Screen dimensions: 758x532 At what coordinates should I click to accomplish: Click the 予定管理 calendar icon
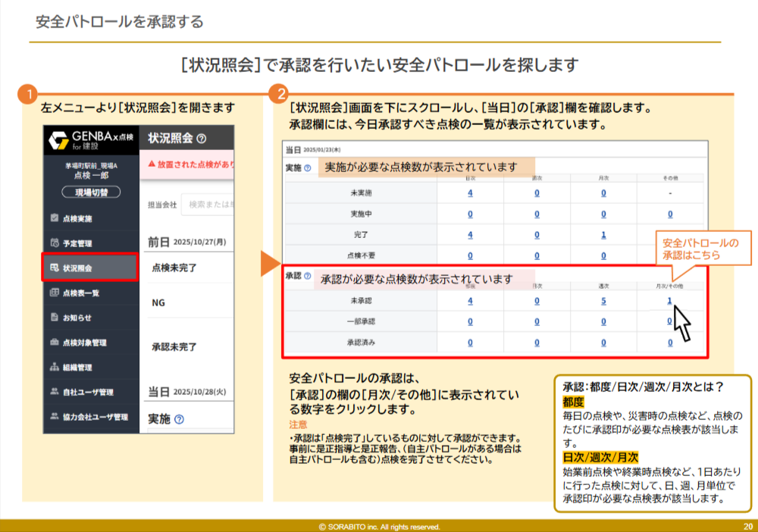[55, 243]
